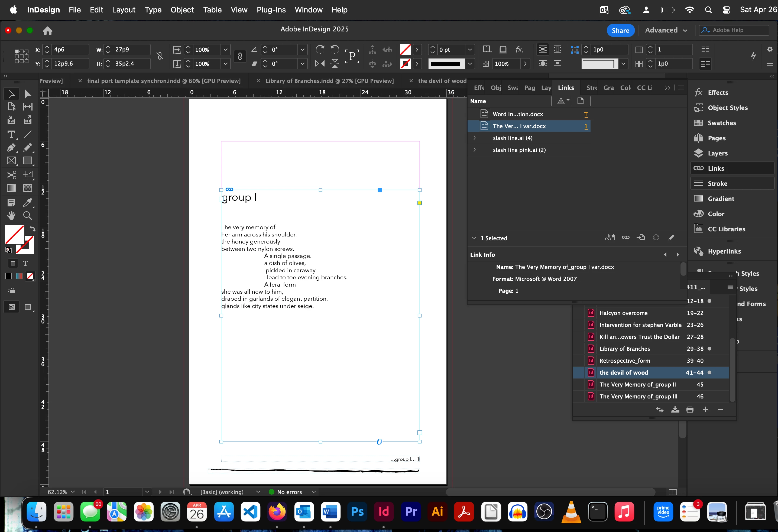Select the Rectangle Frame tool

click(11, 161)
